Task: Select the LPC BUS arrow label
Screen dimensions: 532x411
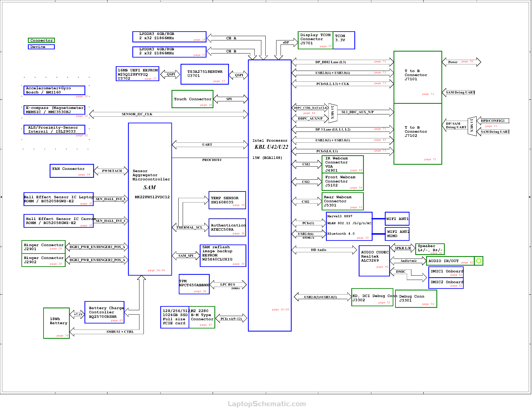Action: pos(227,284)
